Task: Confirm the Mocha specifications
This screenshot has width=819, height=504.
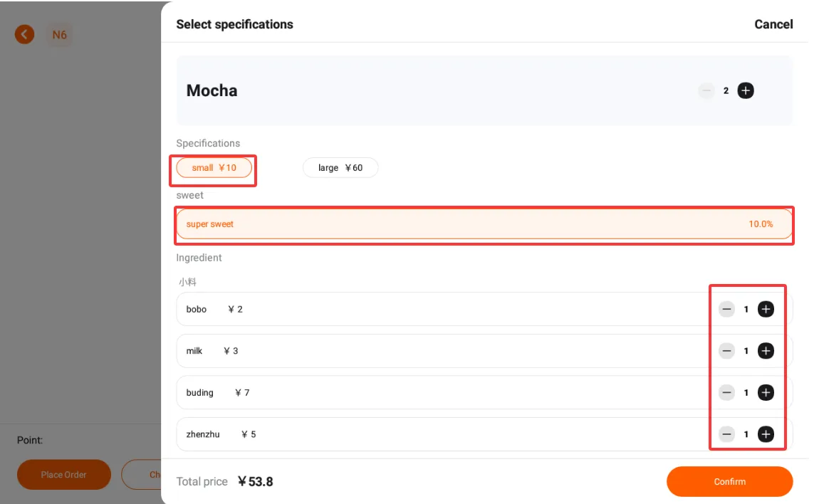Action: click(x=730, y=481)
